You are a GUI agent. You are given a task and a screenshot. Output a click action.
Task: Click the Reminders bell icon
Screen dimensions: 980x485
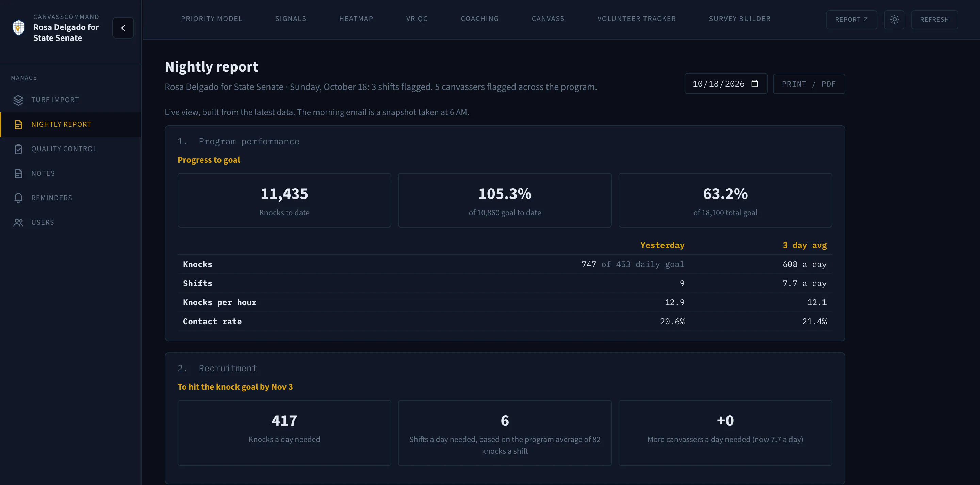[18, 198]
